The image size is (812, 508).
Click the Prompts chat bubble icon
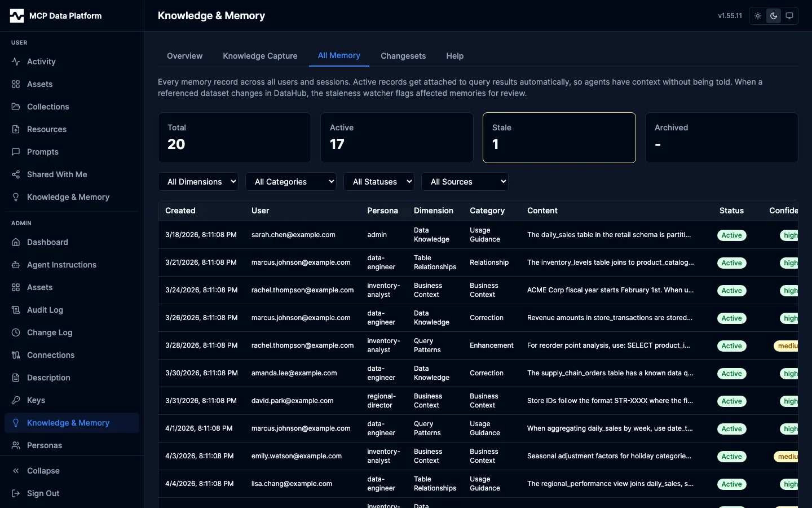point(16,152)
